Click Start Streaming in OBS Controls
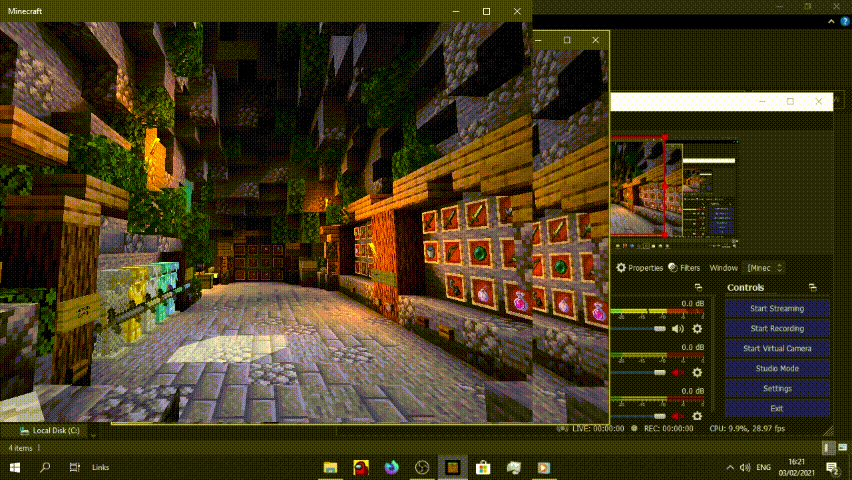The width and height of the screenshot is (852, 480). [777, 308]
